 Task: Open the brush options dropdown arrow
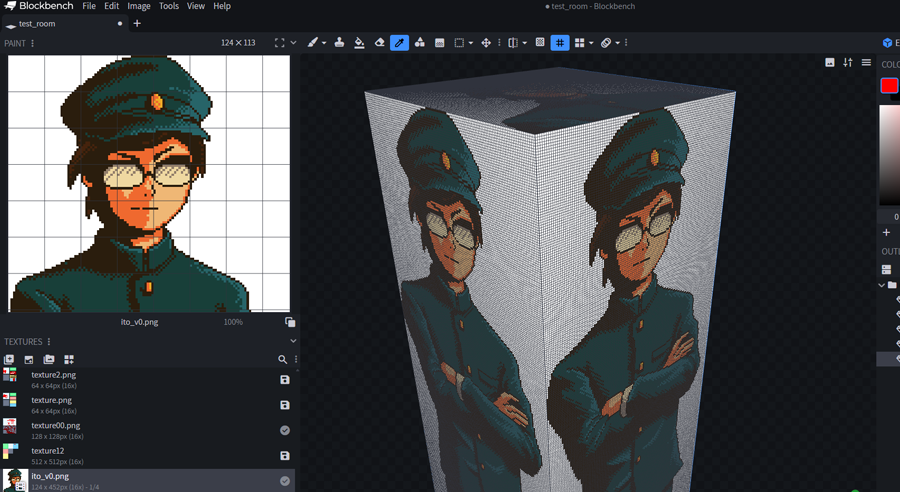tap(324, 43)
